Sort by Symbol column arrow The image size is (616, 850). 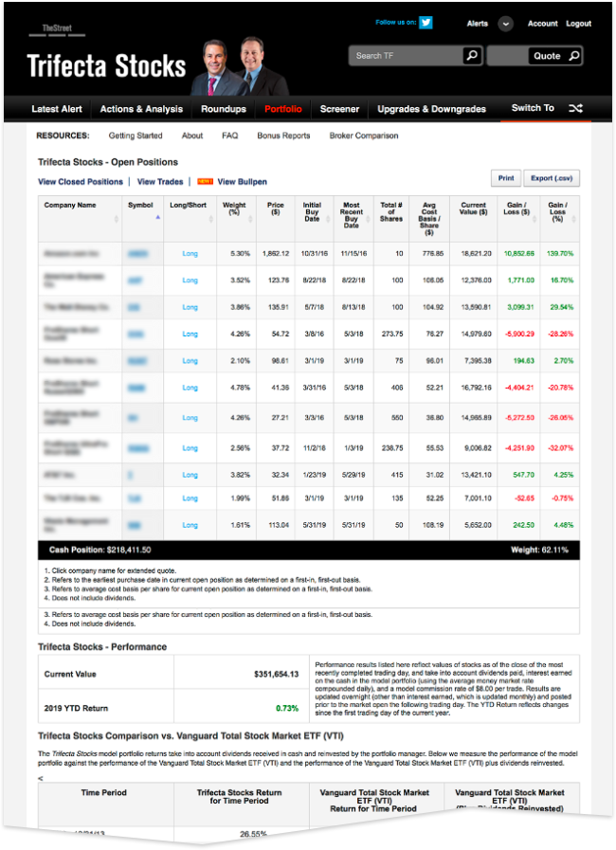point(158,217)
